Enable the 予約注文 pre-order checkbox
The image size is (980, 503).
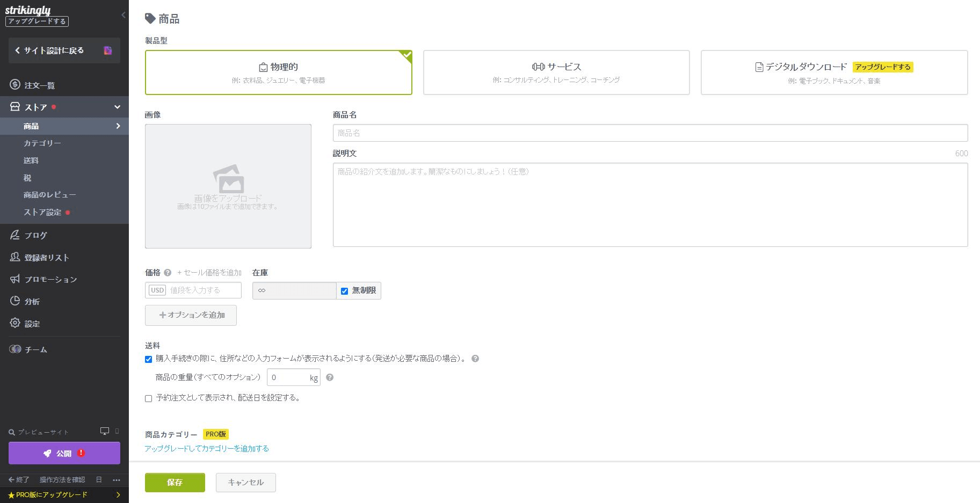[149, 398]
